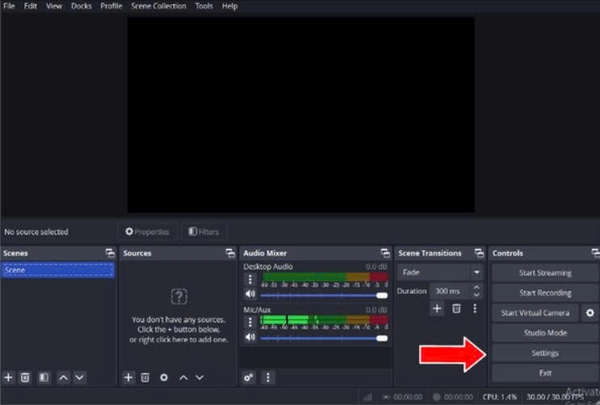This screenshot has width=600, height=405.
Task: Open scene filters icon in Scenes panel
Action: pos(44,377)
